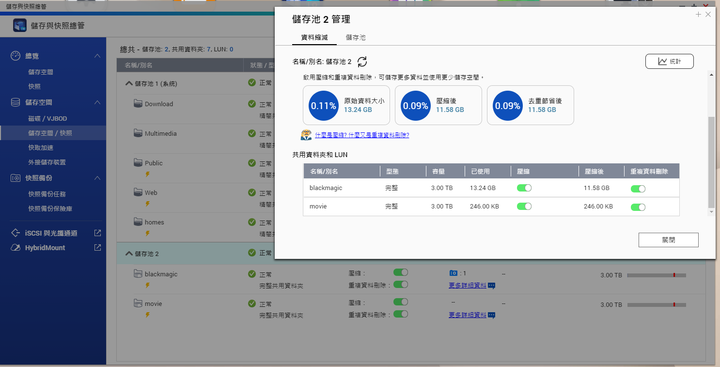Click the 0.11% 原始資料大小 circle indicator
720x367 pixels.
click(x=323, y=106)
